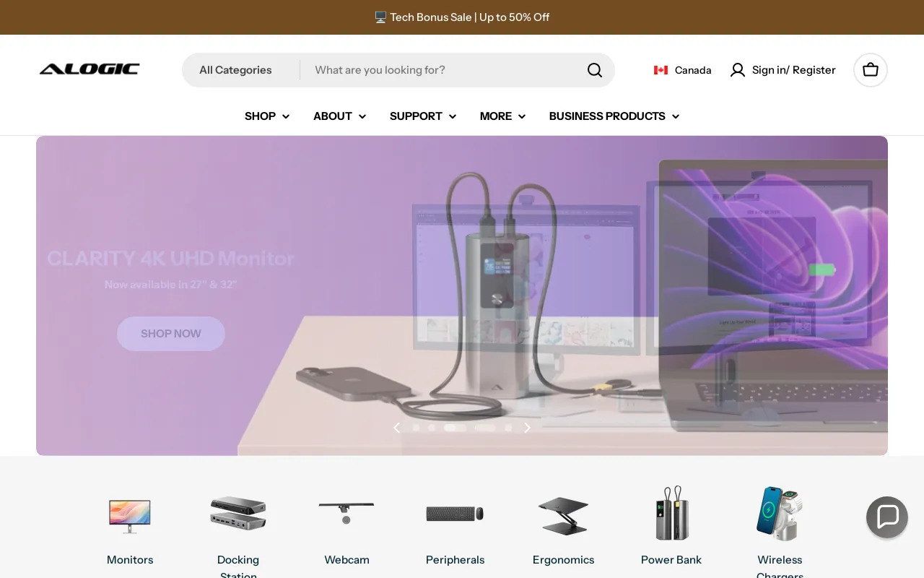Click the search magnifier icon
924x578 pixels.
pos(594,69)
